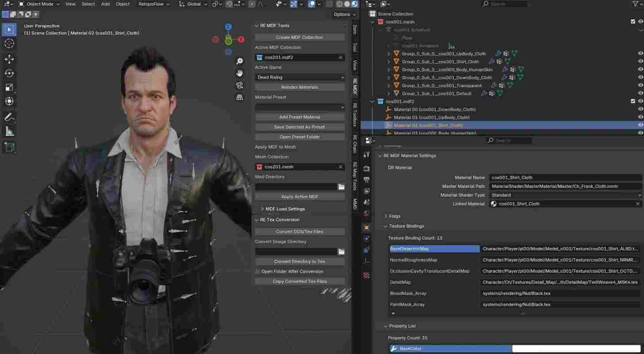The width and height of the screenshot is (644, 354).
Task: Open the World properties tab icon
Action: click(366, 213)
